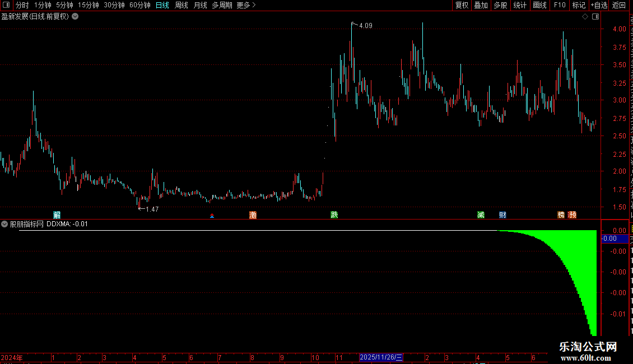
Task: Click the diamond icon above the chart
Action: pyautogui.click(x=585, y=17)
